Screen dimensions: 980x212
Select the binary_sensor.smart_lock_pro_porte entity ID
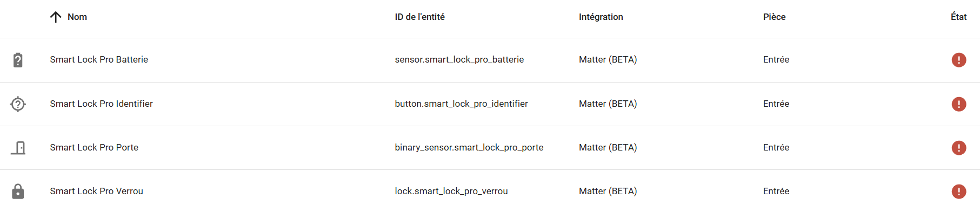pos(469,148)
